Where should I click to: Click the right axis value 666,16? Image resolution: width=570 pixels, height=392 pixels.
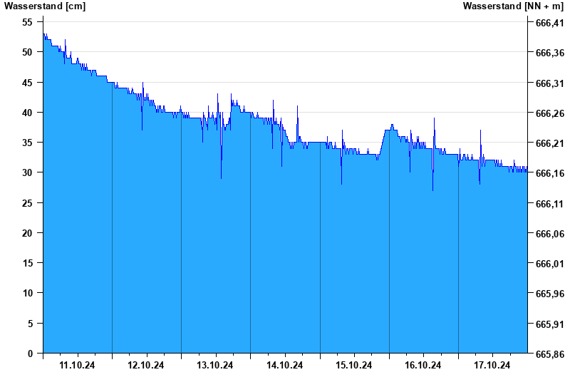(550, 173)
